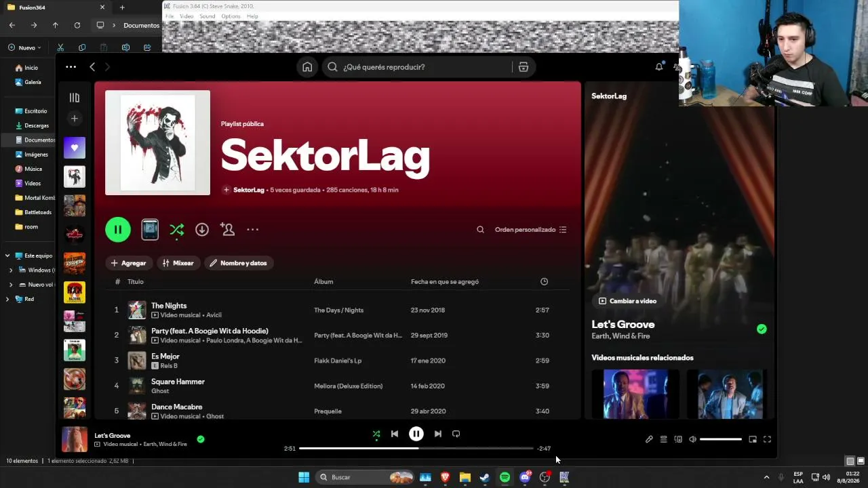Click the Agregar button

[x=129, y=263]
